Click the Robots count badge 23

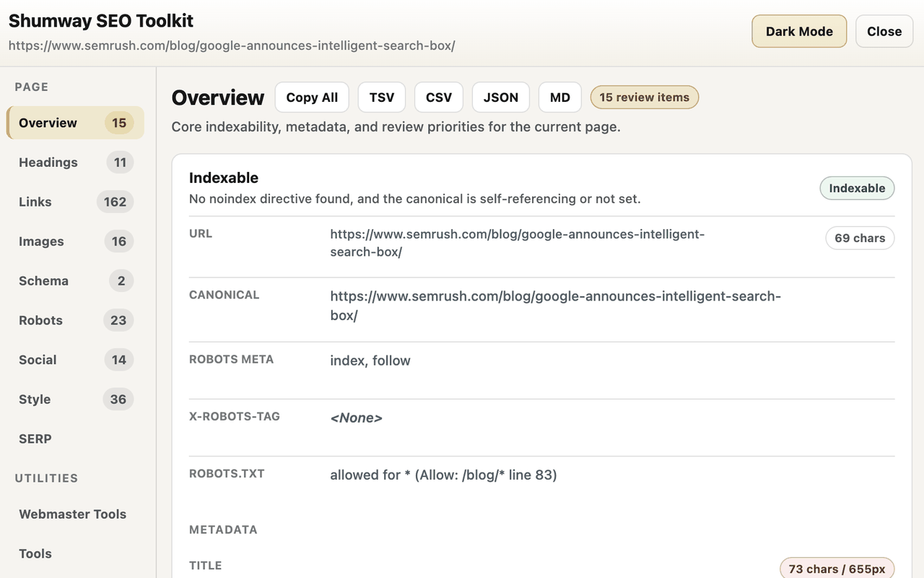pos(118,320)
